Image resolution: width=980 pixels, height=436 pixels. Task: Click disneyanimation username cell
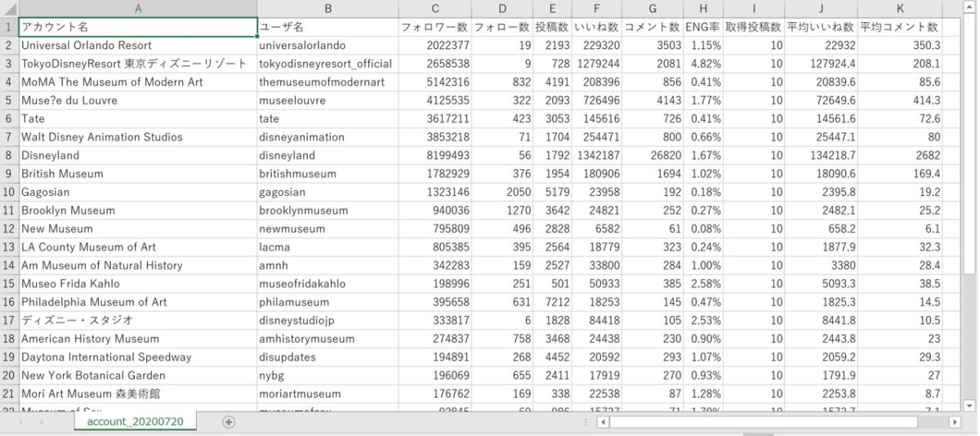[327, 137]
